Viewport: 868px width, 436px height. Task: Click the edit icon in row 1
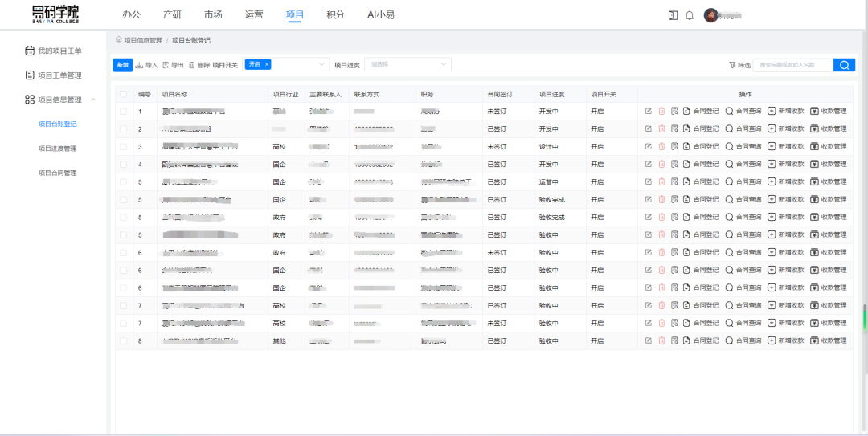[649, 112]
